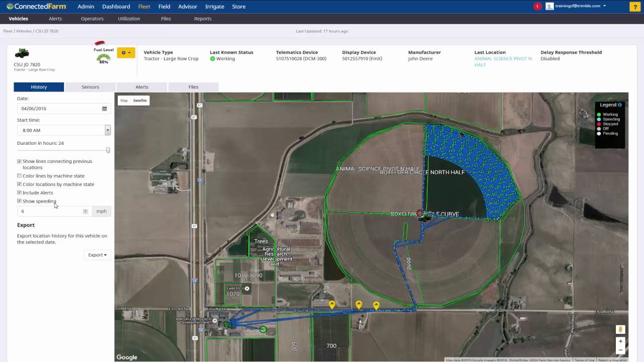This screenshot has height=362, width=644.
Task: Go to Vehicles sub-navigation
Action: pyautogui.click(x=19, y=19)
